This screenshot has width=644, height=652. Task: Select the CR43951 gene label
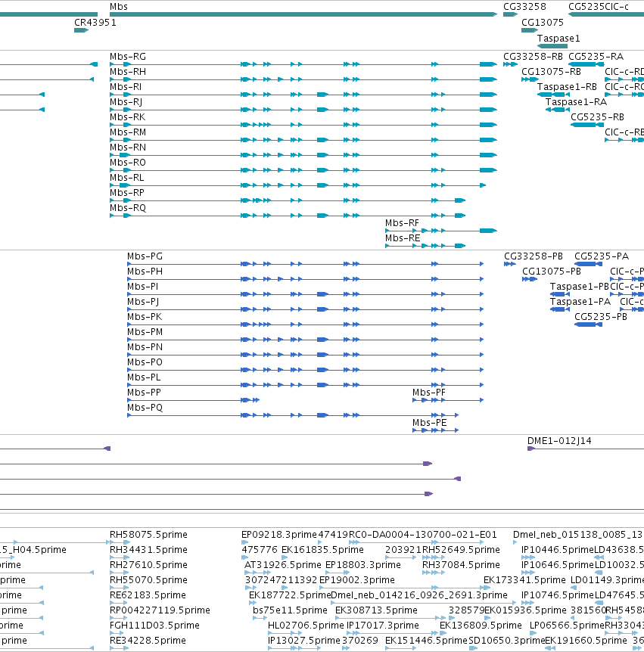click(x=95, y=23)
